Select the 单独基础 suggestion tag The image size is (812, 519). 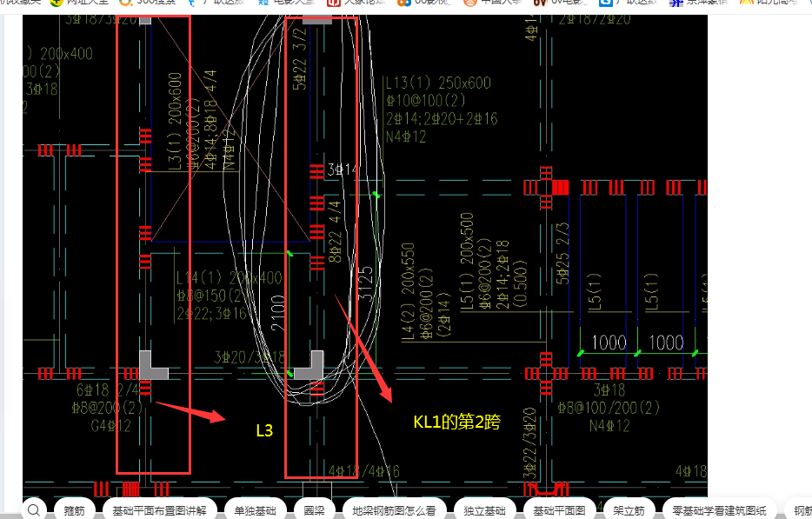coord(255,510)
